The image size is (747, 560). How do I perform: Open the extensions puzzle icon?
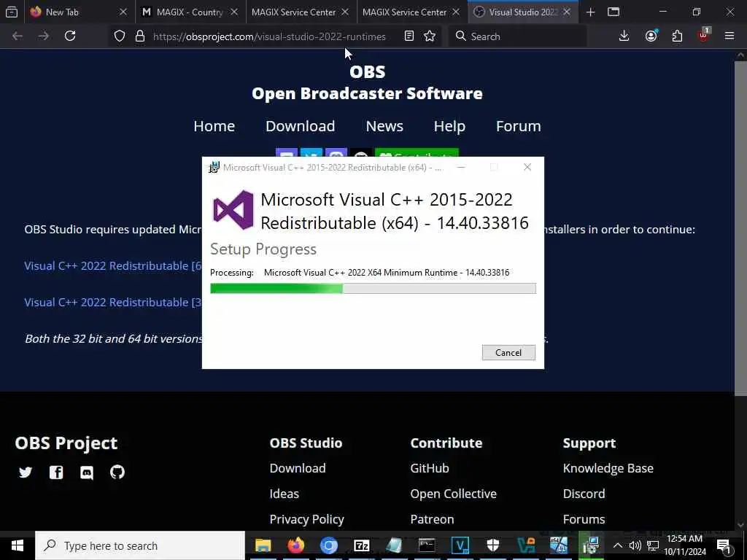tap(677, 36)
